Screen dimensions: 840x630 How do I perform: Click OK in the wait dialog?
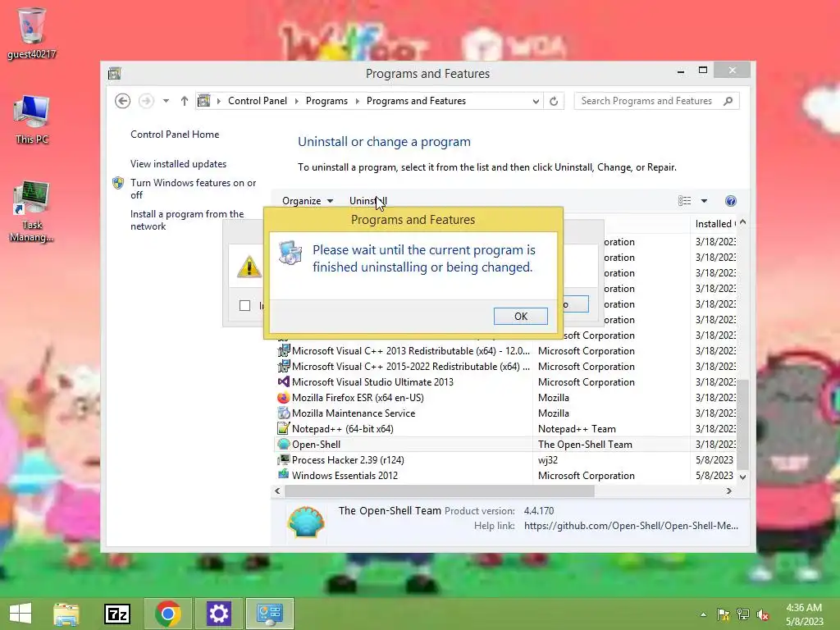click(x=521, y=316)
